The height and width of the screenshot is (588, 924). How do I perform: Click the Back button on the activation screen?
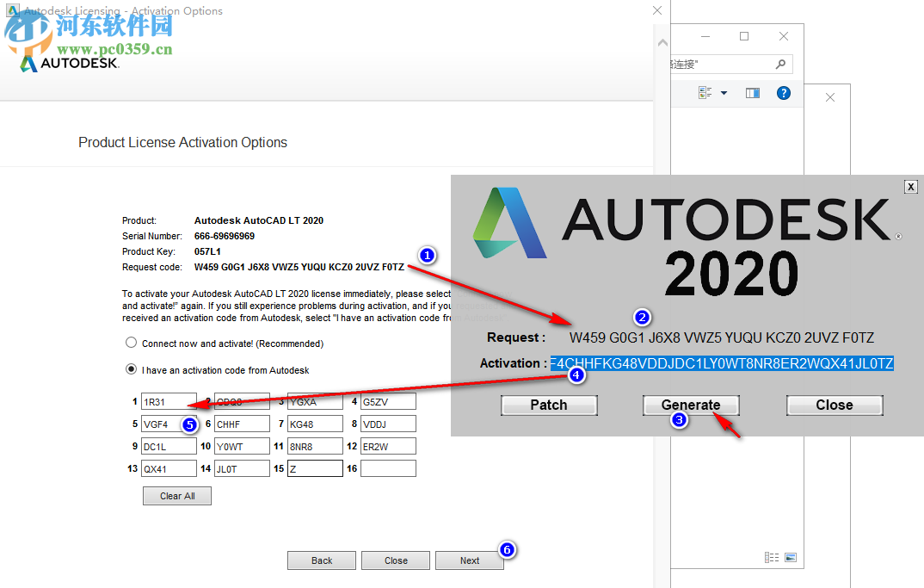(x=321, y=560)
